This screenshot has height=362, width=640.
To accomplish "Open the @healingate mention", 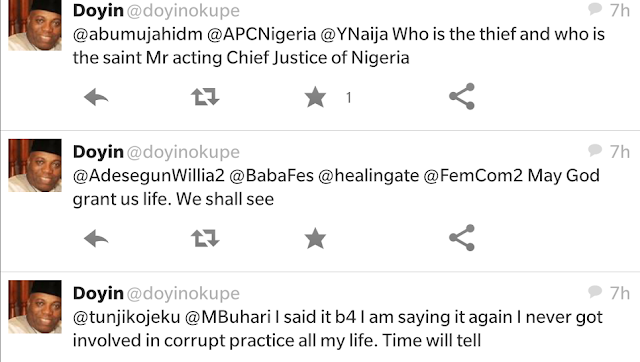I will coord(368,175).
